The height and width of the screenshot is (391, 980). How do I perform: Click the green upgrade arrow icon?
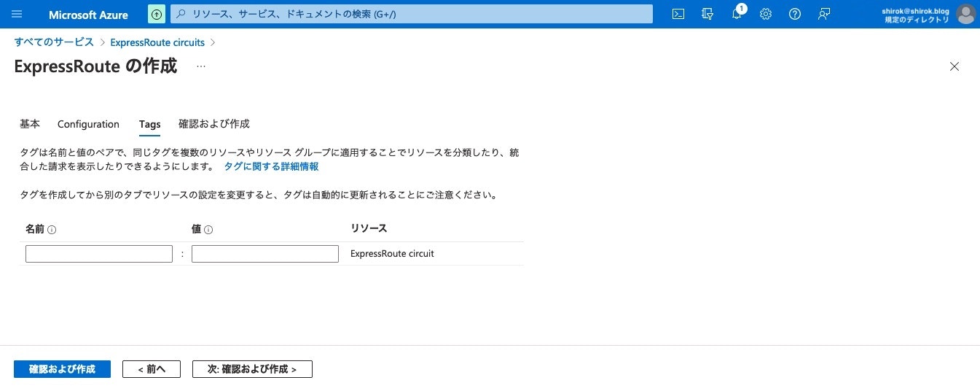pyautogui.click(x=157, y=14)
